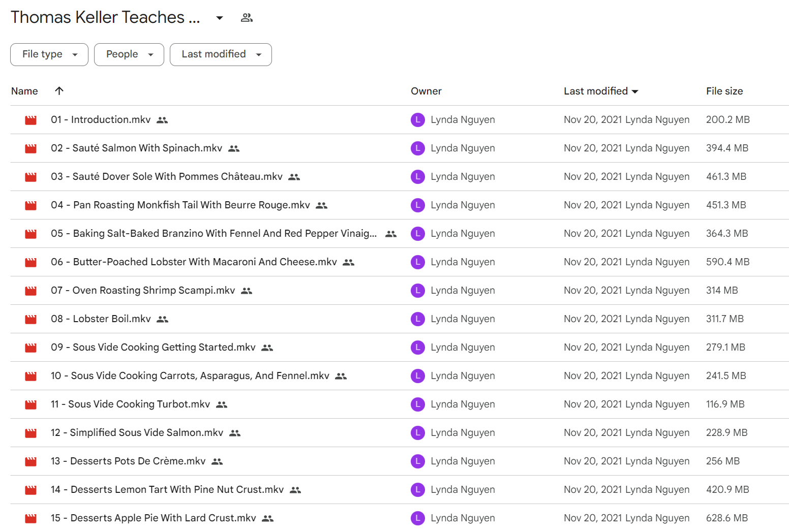
Task: Select file 11 - Sous Vide Cooking Turbot.mkv
Action: (131, 404)
